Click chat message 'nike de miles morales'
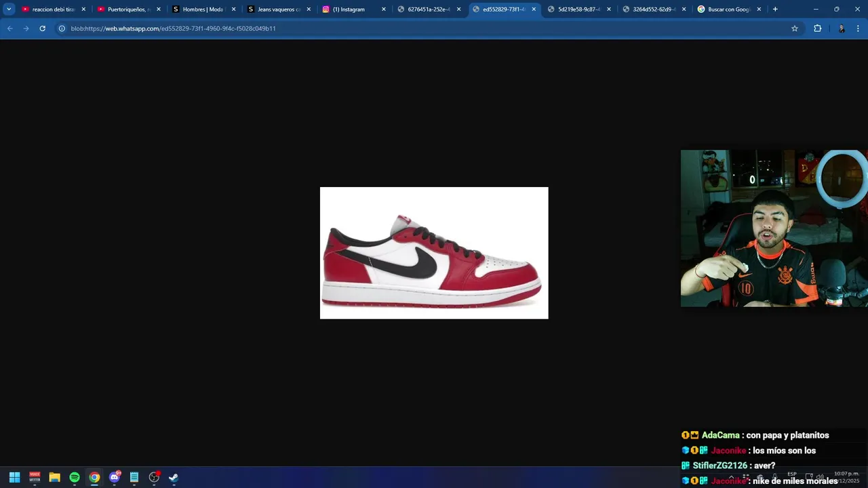 (x=795, y=481)
